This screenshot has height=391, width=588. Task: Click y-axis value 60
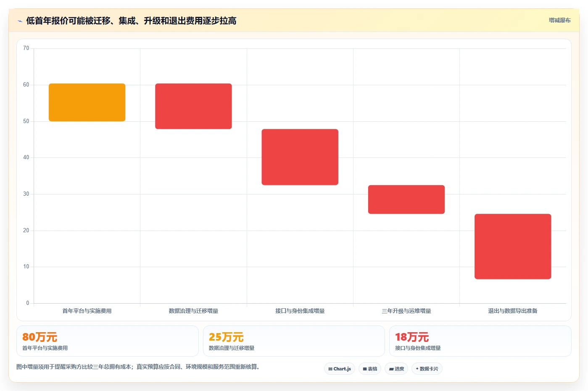pos(26,85)
